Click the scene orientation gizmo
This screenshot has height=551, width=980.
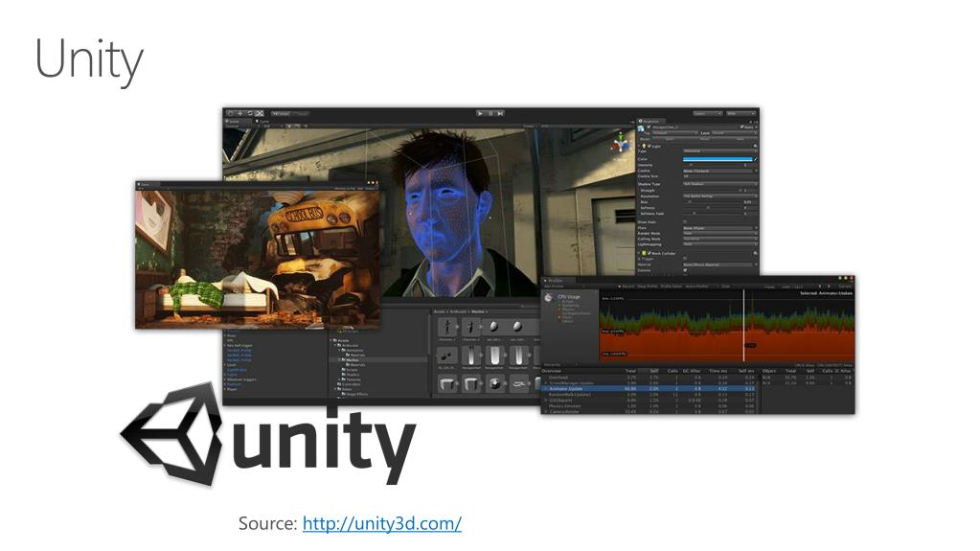[x=621, y=144]
